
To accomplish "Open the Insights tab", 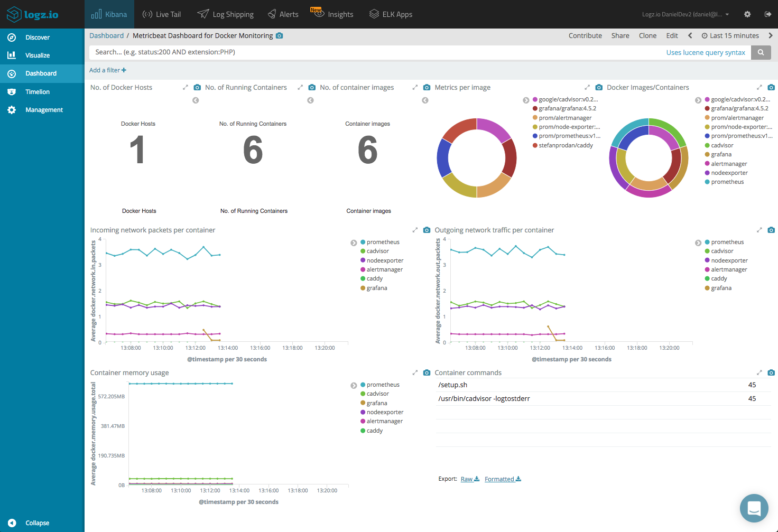I will (333, 14).
